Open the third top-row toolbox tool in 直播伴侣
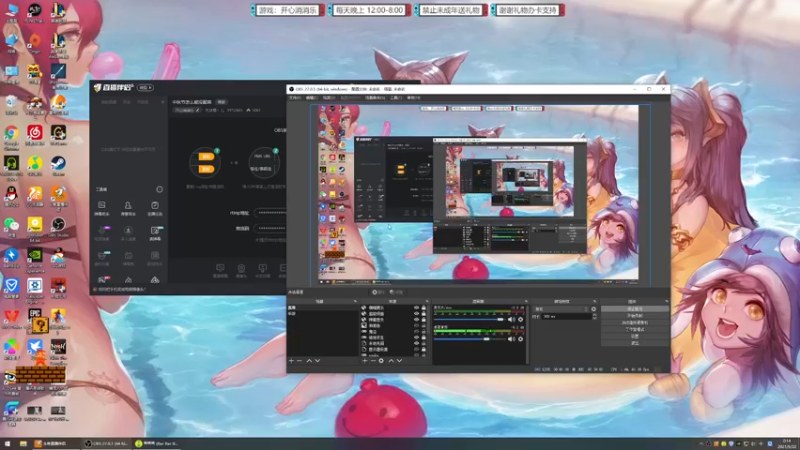This screenshot has height=450, width=800. click(155, 208)
